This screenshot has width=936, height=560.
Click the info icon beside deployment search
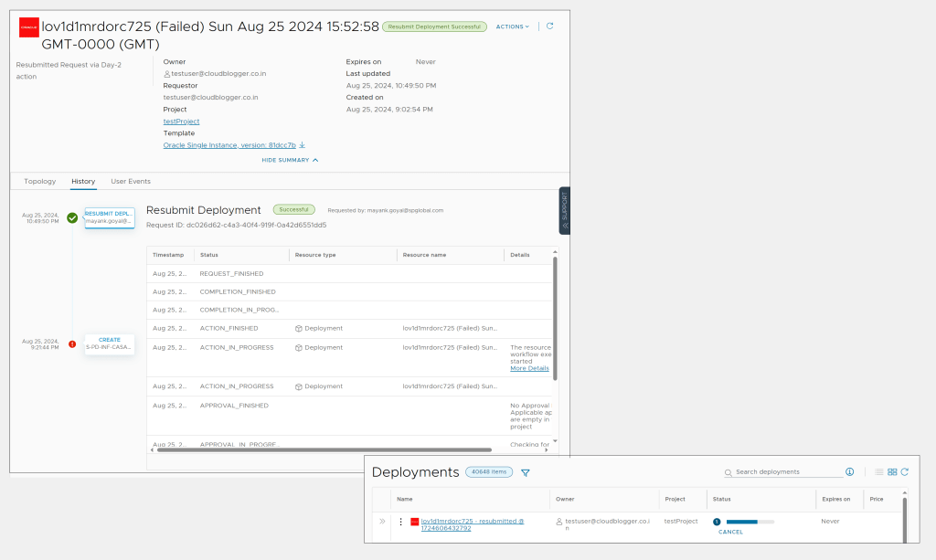point(849,472)
